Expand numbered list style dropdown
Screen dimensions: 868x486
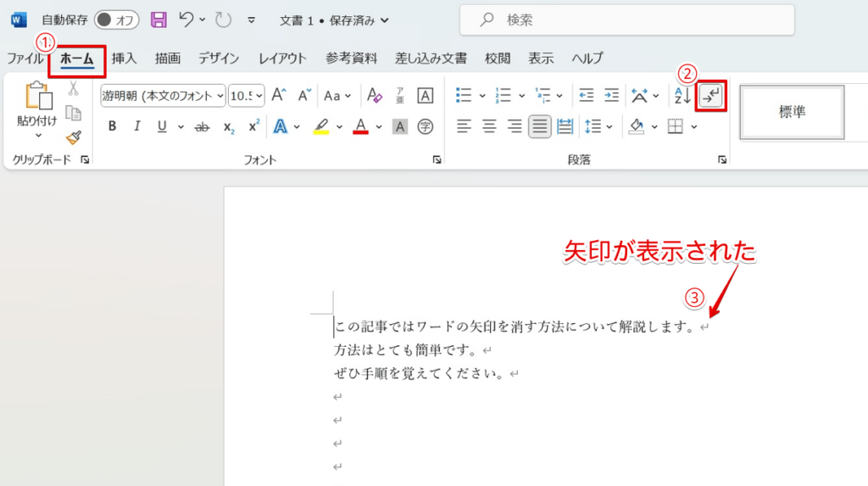(521, 96)
